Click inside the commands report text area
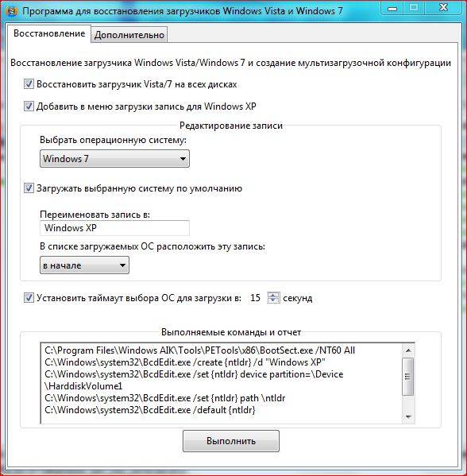Screen dimensions: 467x476 (222, 383)
